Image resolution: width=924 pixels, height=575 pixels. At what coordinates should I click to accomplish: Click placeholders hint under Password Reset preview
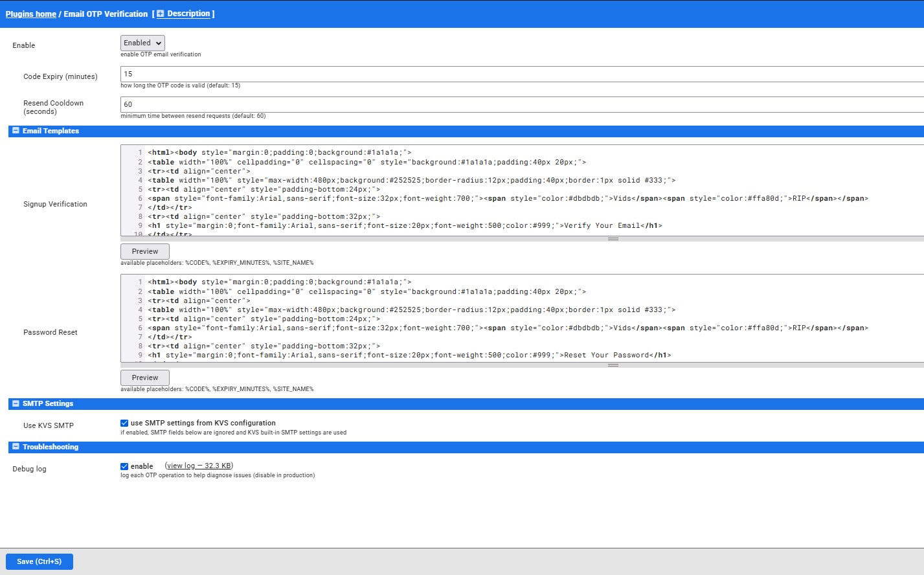click(x=217, y=389)
